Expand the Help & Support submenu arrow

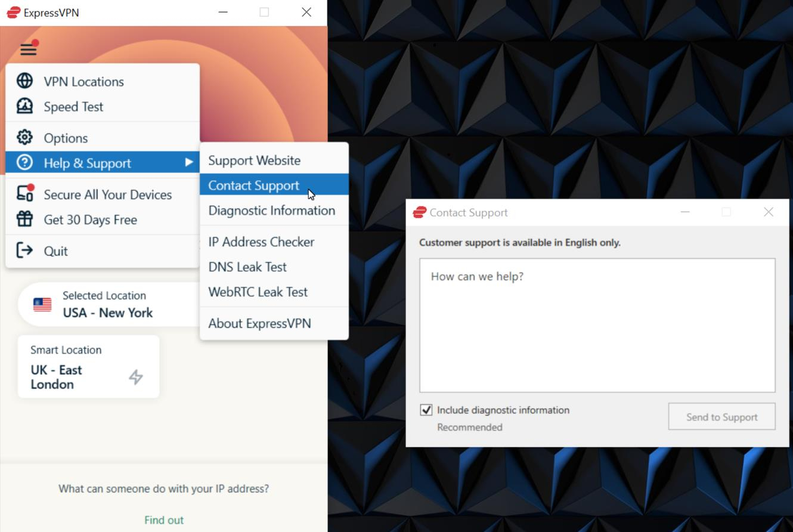(188, 162)
